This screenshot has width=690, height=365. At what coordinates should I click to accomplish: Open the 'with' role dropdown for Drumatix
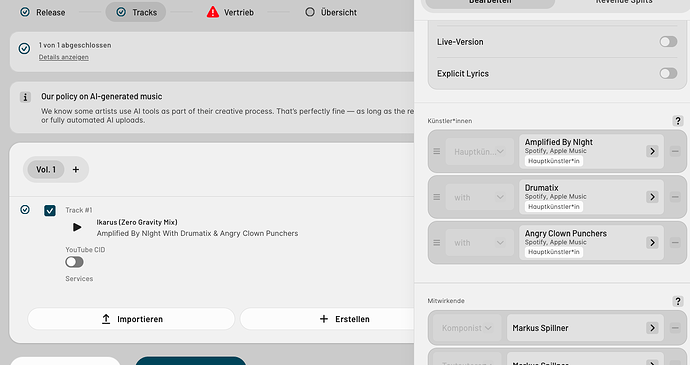[x=480, y=197]
